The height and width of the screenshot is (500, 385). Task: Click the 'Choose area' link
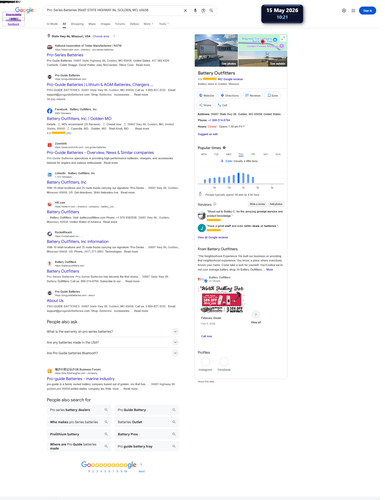(x=101, y=36)
